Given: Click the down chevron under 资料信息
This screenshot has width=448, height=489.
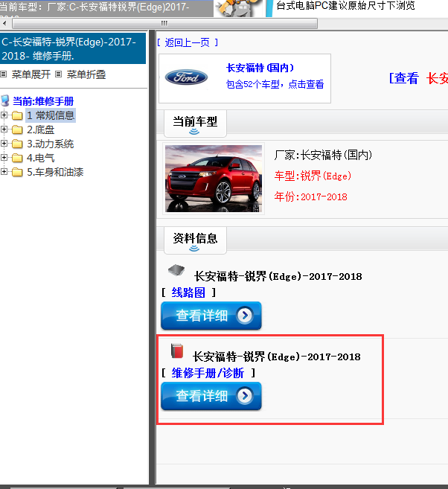Looking at the screenshot, I should [x=194, y=249].
